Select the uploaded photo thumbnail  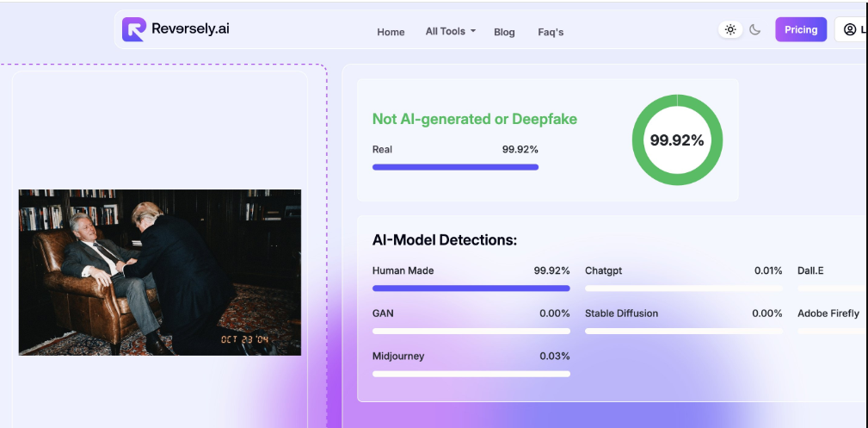[160, 272]
